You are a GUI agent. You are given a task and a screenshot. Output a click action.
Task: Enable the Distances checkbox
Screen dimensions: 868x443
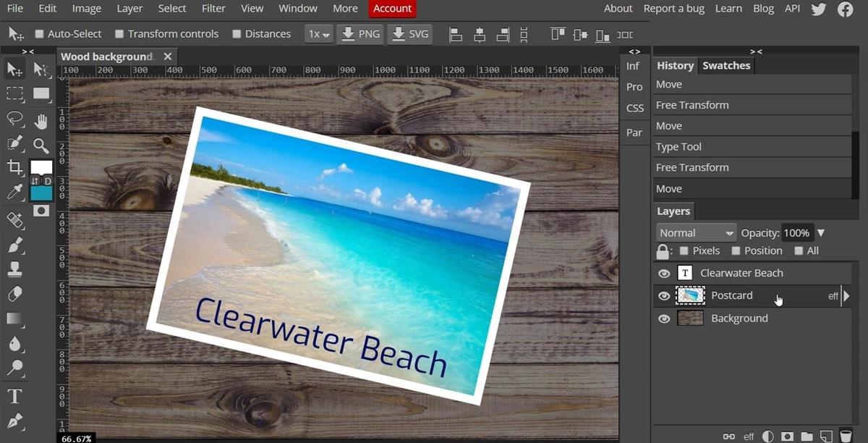237,34
